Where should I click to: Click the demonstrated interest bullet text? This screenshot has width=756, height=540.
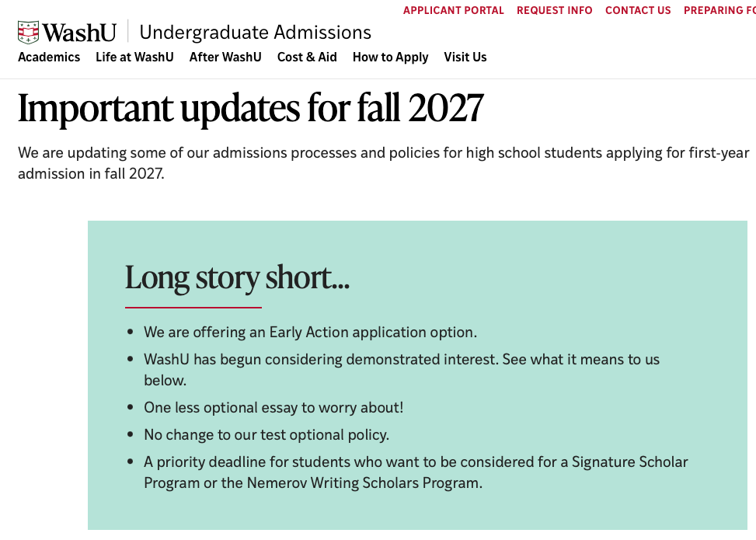pos(402,370)
